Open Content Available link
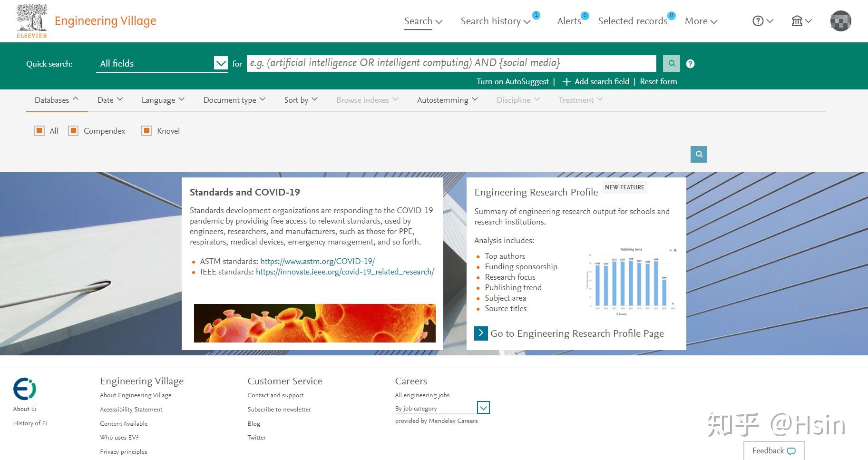 tap(124, 424)
